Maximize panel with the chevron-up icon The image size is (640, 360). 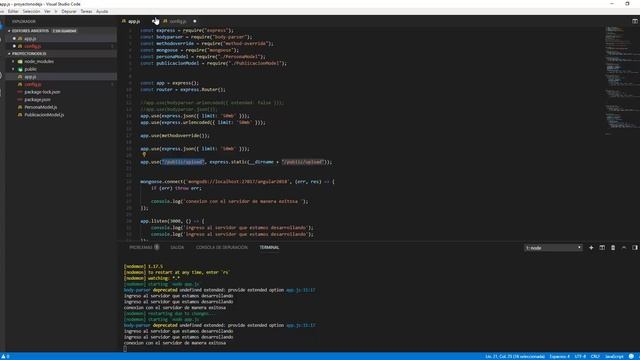click(624, 248)
